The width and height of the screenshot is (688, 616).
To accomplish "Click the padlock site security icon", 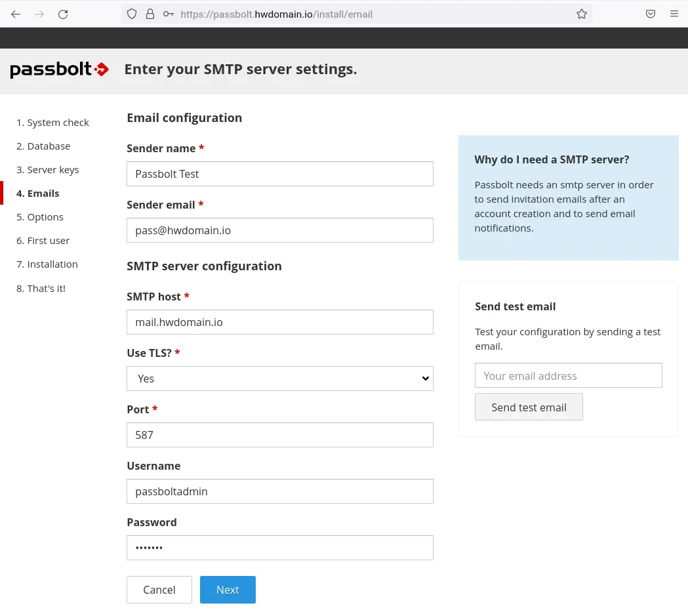I will [x=150, y=14].
